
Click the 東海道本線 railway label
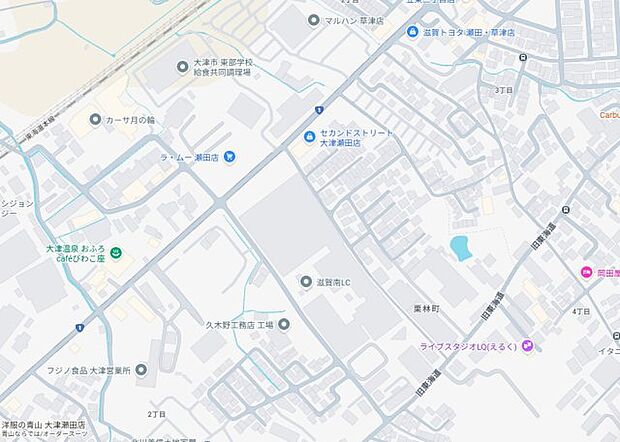pos(40,129)
